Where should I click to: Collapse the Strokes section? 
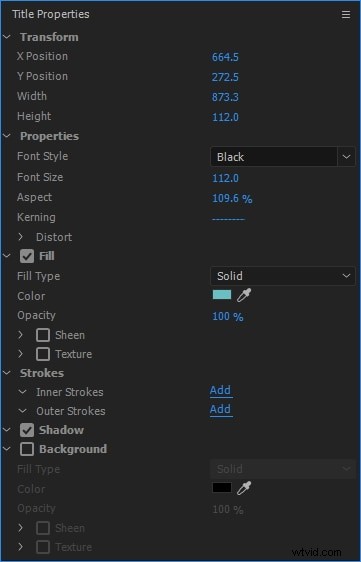[7, 373]
